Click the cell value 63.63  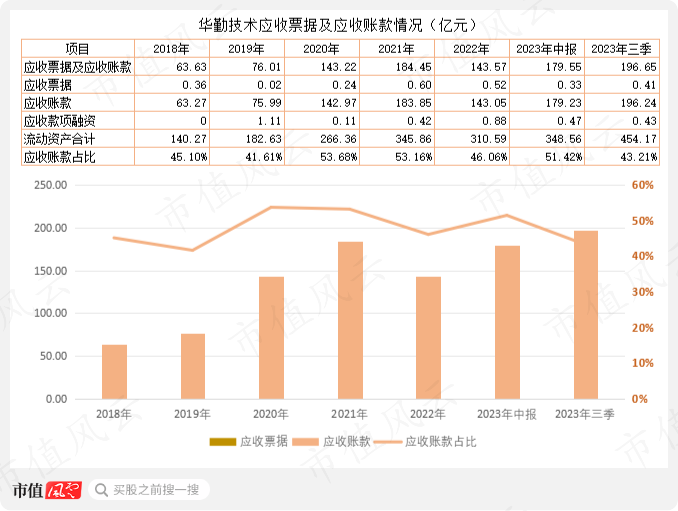(x=192, y=67)
